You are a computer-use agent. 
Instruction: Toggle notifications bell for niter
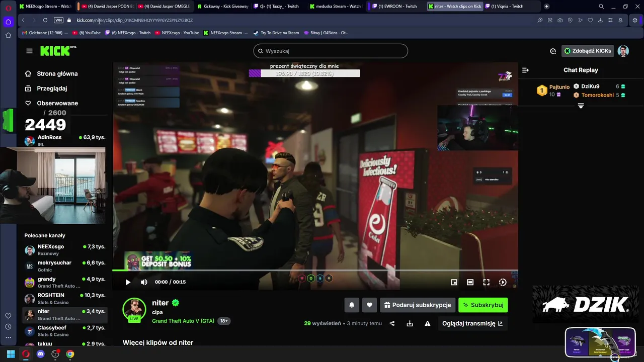click(x=352, y=305)
